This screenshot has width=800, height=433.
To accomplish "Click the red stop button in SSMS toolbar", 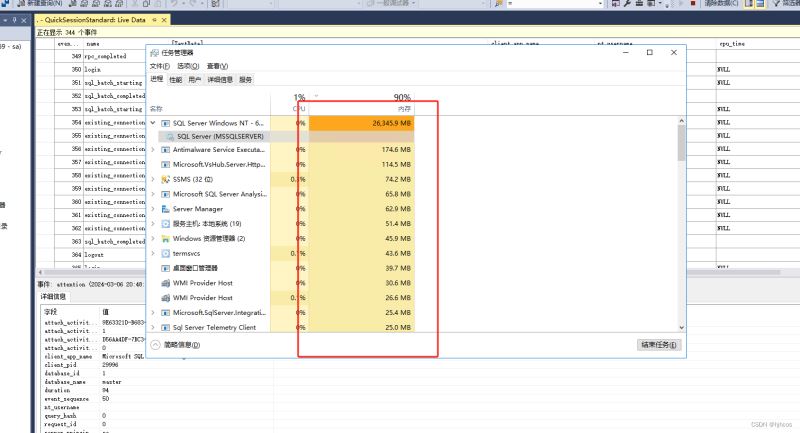I will coord(693,3).
